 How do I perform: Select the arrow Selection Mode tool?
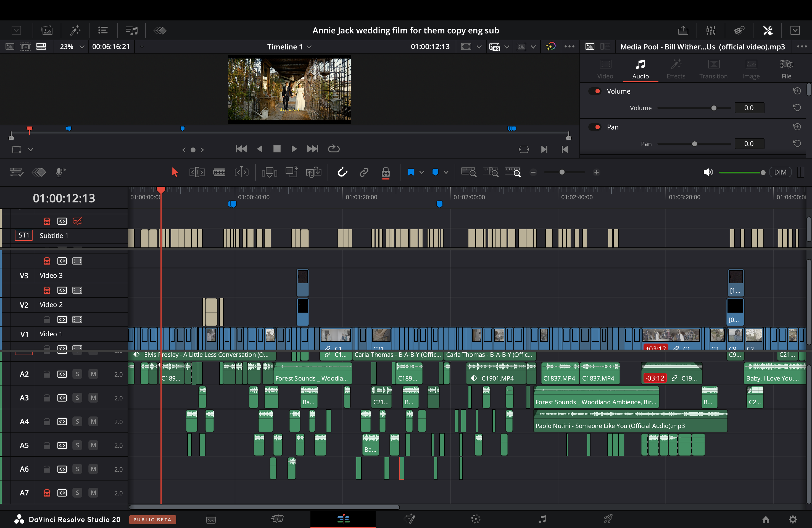pyautogui.click(x=175, y=172)
